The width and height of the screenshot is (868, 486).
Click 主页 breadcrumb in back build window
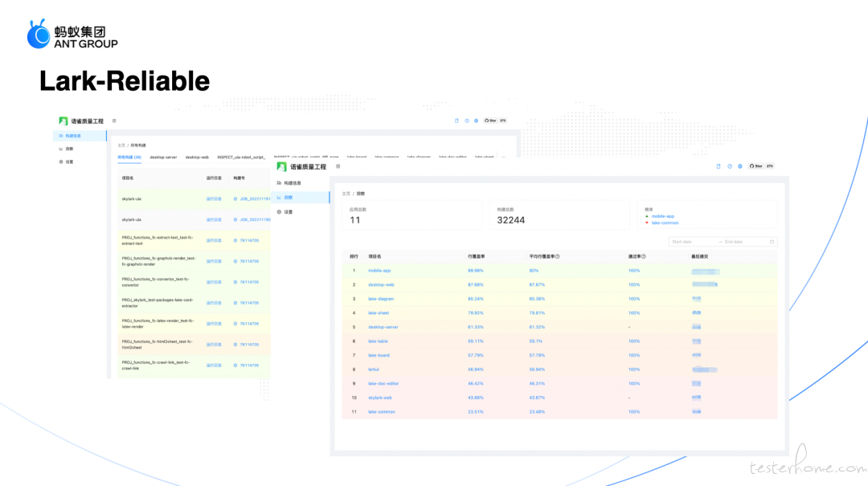click(121, 145)
